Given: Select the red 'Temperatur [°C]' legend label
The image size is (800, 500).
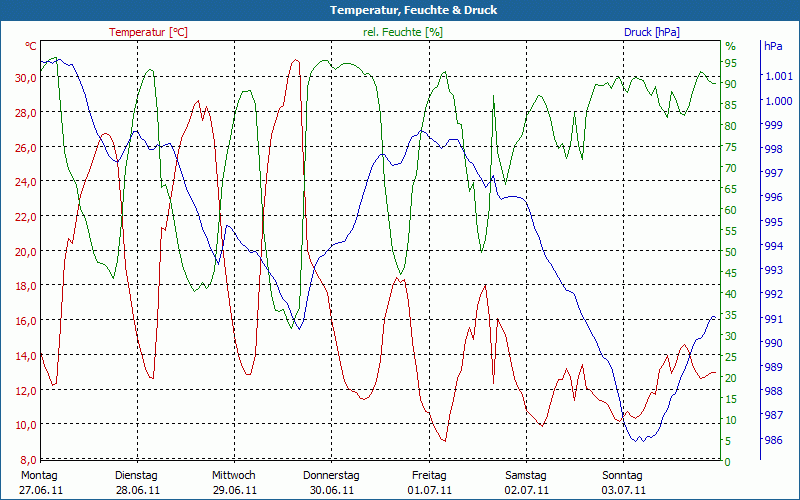Looking at the screenshot, I should click(x=148, y=32).
